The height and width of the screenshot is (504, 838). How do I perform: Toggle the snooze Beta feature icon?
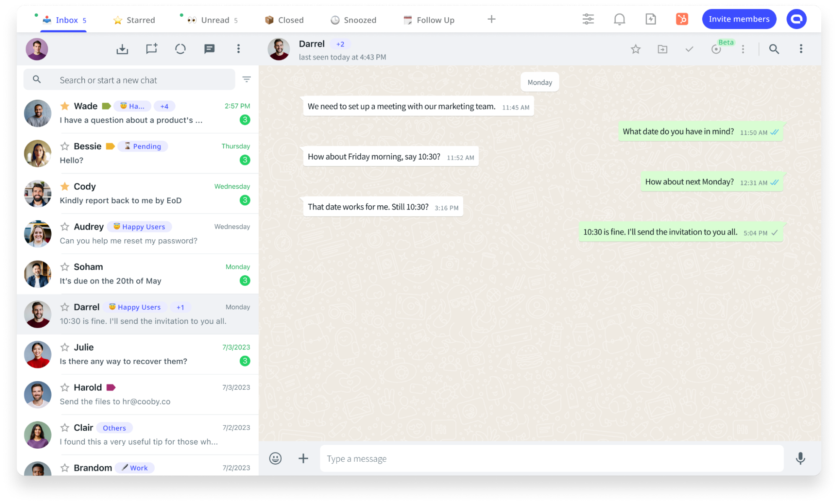[716, 49]
